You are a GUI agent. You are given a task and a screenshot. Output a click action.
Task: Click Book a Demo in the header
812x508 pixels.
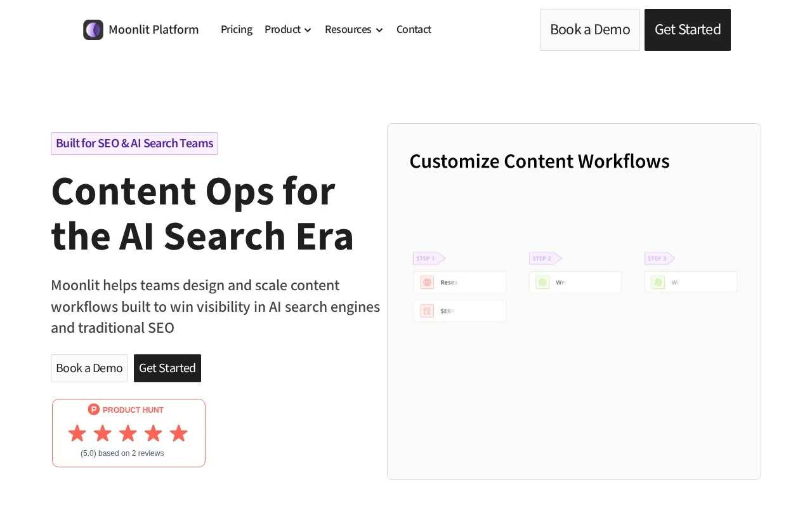(x=590, y=30)
